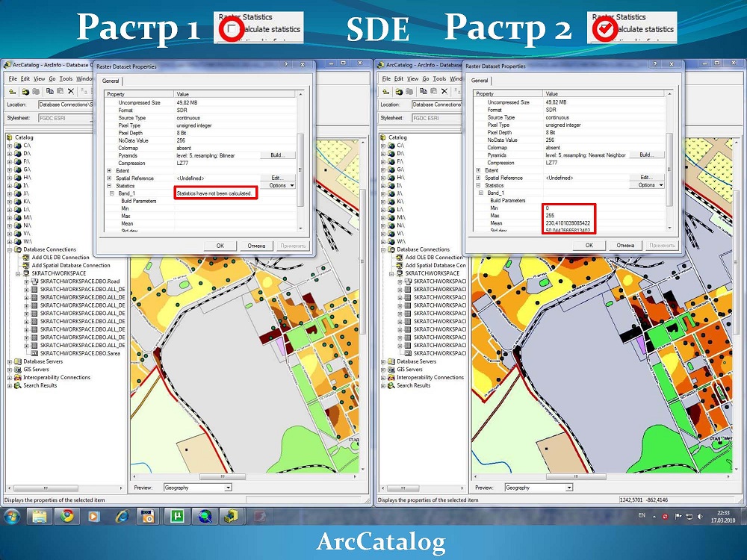Expand Spatial Reference row in Растр 1 dialog
This screenshot has width=747, height=560.
109,178
